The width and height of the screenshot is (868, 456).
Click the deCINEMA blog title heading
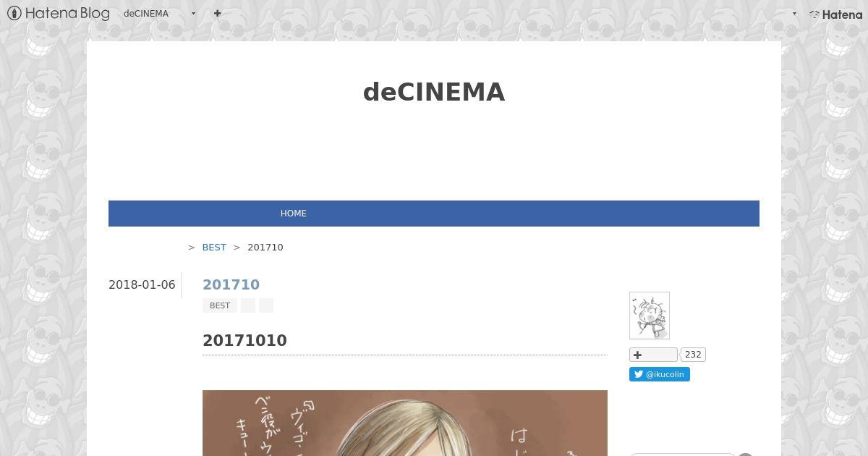pyautogui.click(x=434, y=92)
